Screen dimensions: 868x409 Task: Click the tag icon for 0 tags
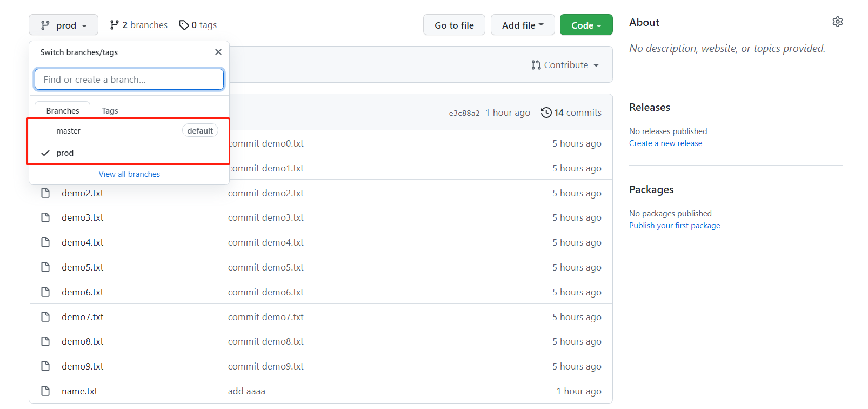point(184,25)
